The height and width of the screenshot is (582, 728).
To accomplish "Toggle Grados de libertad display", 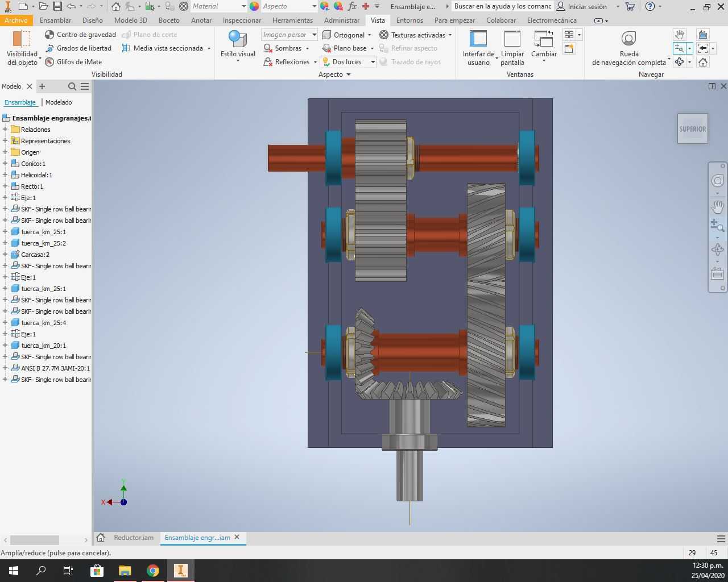I will click(x=78, y=48).
